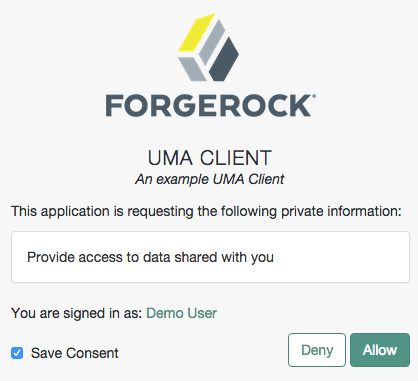Open the Demo User profile link

coord(181,313)
